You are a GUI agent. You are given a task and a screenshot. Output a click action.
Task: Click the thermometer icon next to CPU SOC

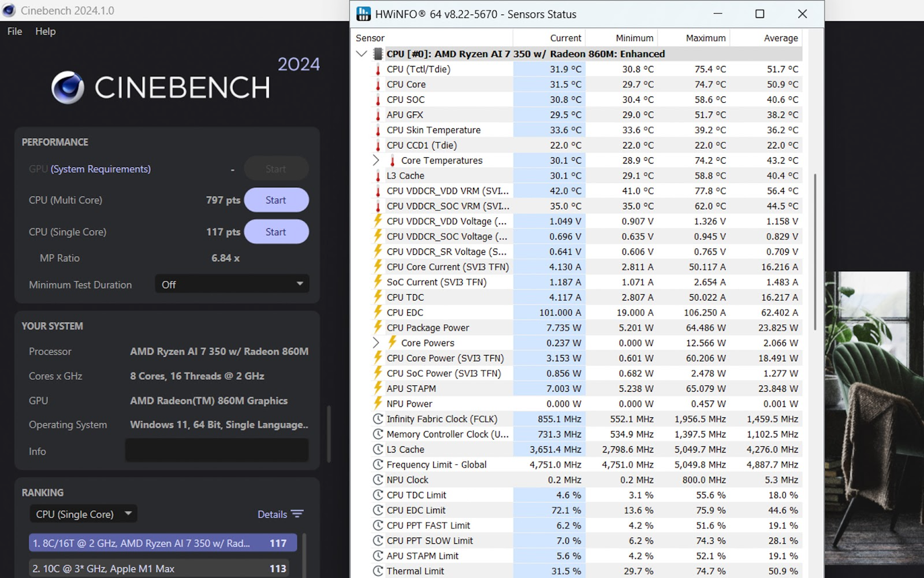click(378, 99)
